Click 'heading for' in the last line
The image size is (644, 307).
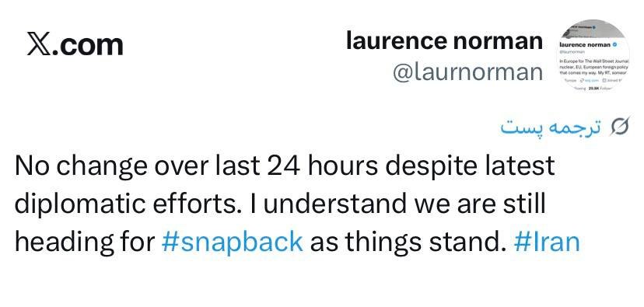tap(84, 242)
